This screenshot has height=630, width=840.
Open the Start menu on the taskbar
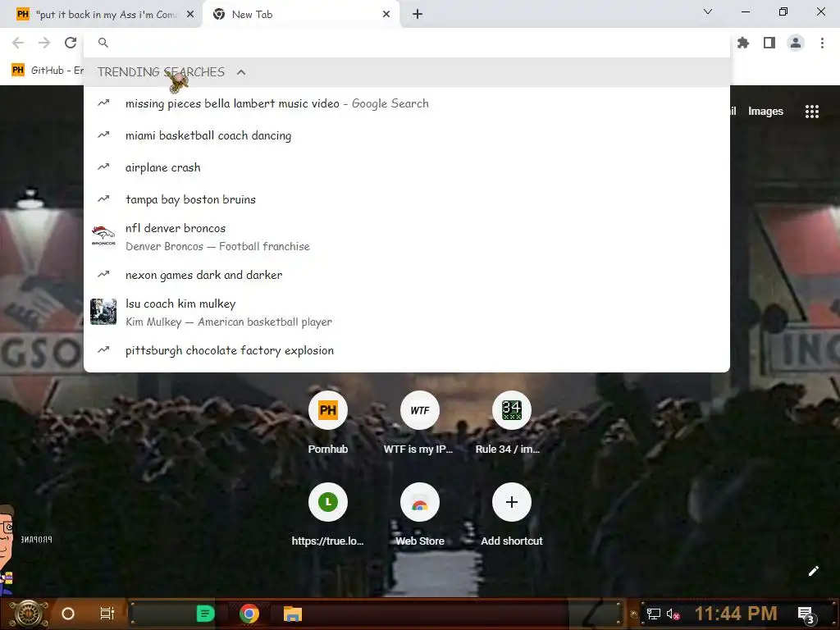pyautogui.click(x=29, y=614)
